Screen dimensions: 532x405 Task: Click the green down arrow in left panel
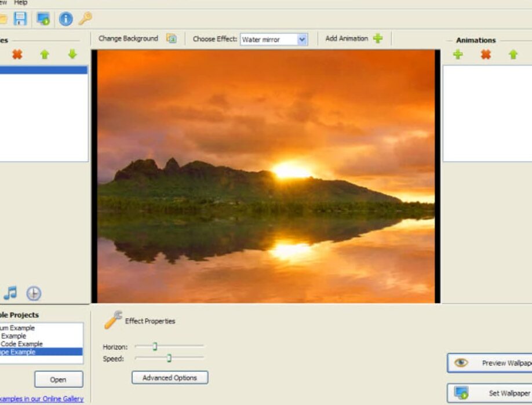click(72, 54)
